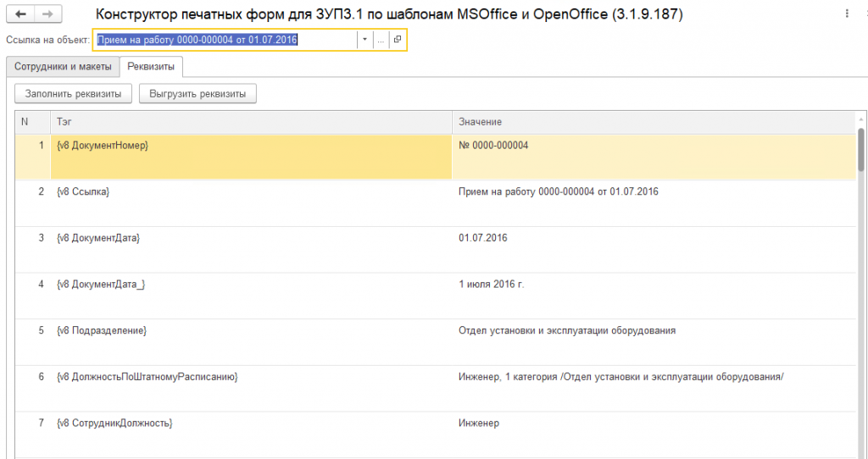Select the Реквизиты tab
The width and height of the screenshot is (868, 459).
pyautogui.click(x=151, y=66)
